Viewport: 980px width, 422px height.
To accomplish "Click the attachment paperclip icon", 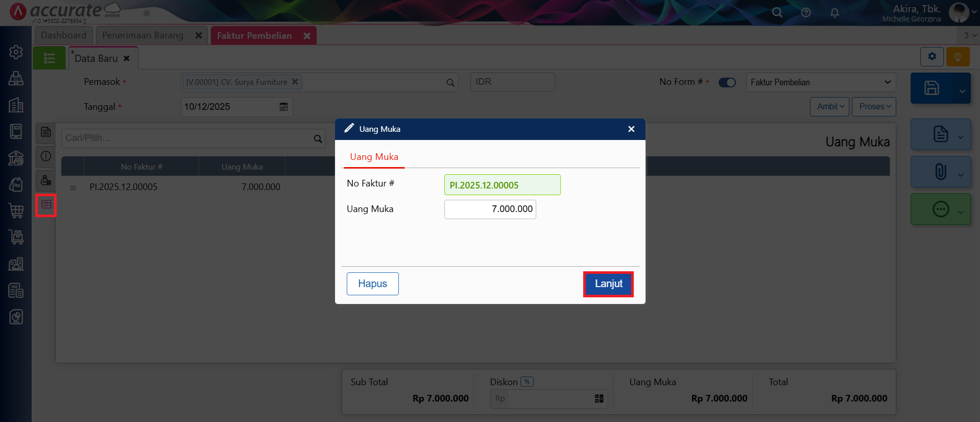I will (940, 172).
